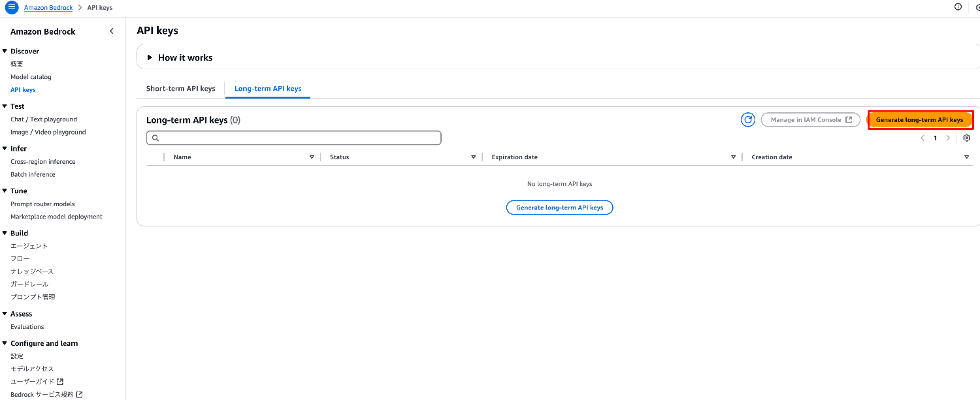Open Batch inference page
This screenshot has height=400, width=980.
click(33, 175)
